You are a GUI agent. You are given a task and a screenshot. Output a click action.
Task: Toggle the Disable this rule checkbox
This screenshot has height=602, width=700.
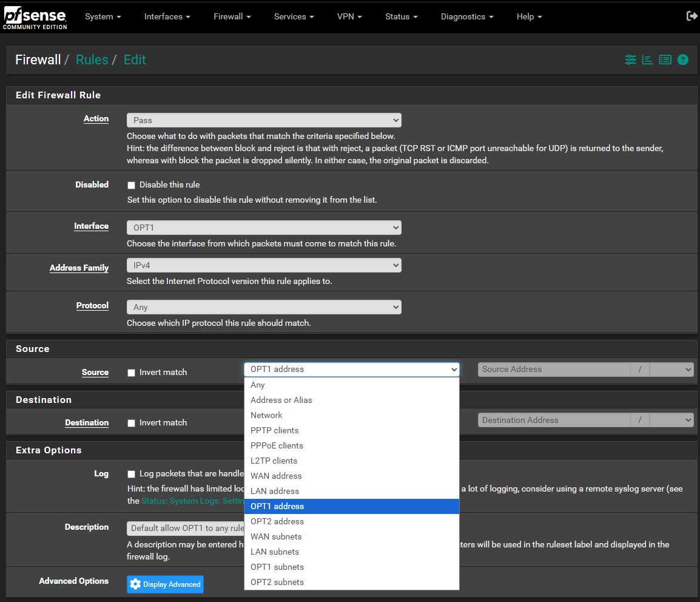131,185
